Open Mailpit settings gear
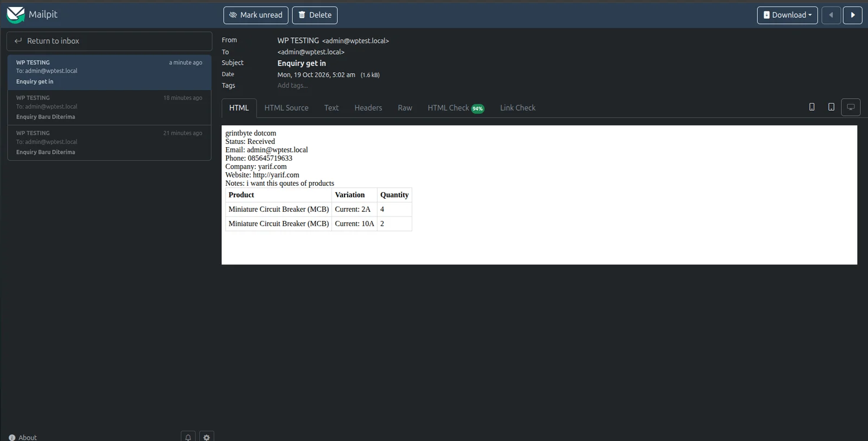Viewport: 868px width, 441px height. 207,437
